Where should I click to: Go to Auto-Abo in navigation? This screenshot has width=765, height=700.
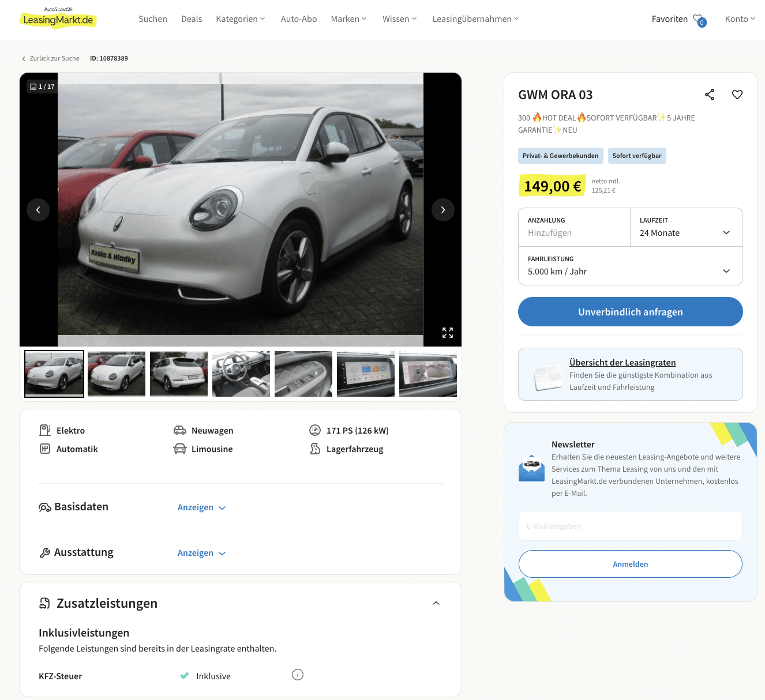pyautogui.click(x=299, y=19)
